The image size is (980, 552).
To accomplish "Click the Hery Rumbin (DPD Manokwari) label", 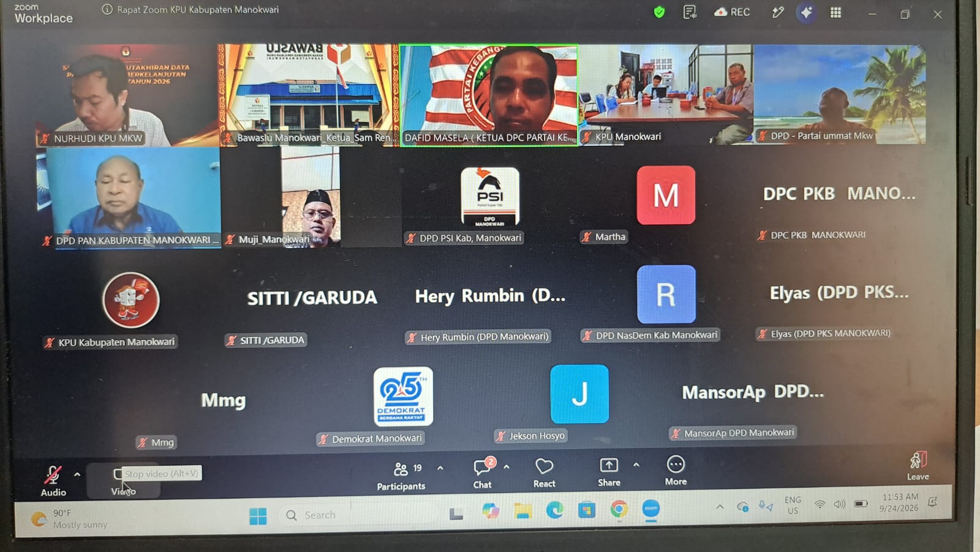I will pos(478,337).
